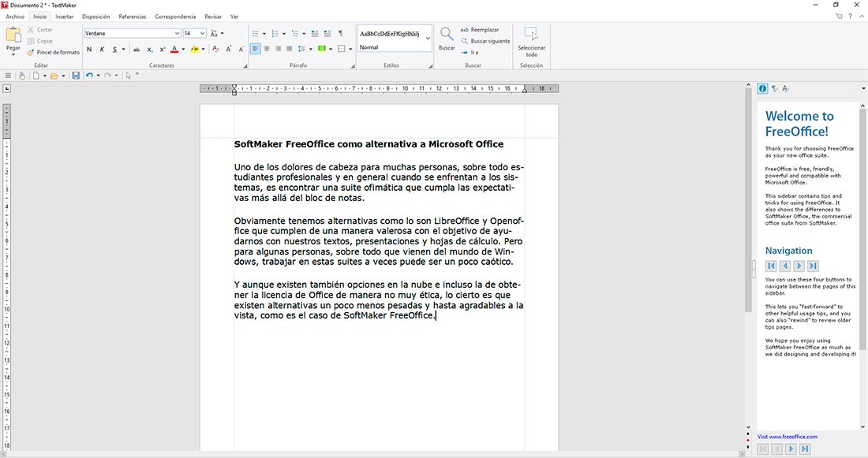
Task: Click the Seleccionar todo icon
Action: 531,35
